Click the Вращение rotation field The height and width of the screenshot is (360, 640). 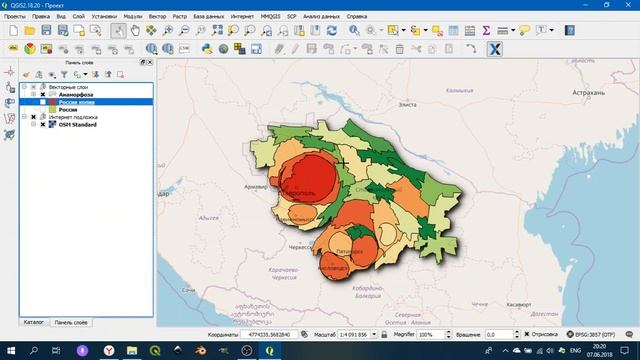(x=499, y=334)
